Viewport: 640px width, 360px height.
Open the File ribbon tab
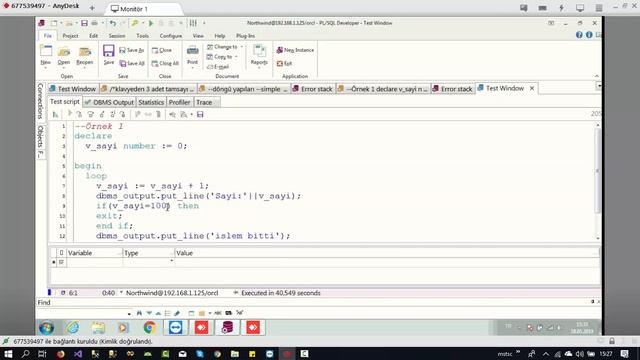pos(47,36)
